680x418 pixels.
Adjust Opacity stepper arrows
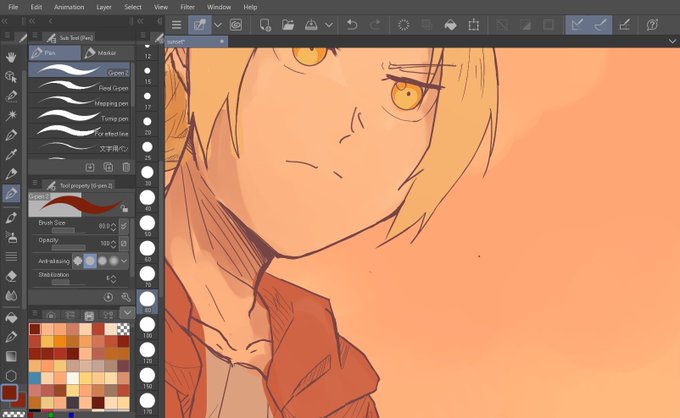(x=113, y=244)
